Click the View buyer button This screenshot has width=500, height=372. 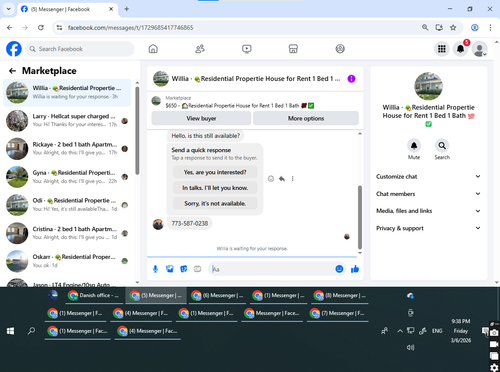201,118
